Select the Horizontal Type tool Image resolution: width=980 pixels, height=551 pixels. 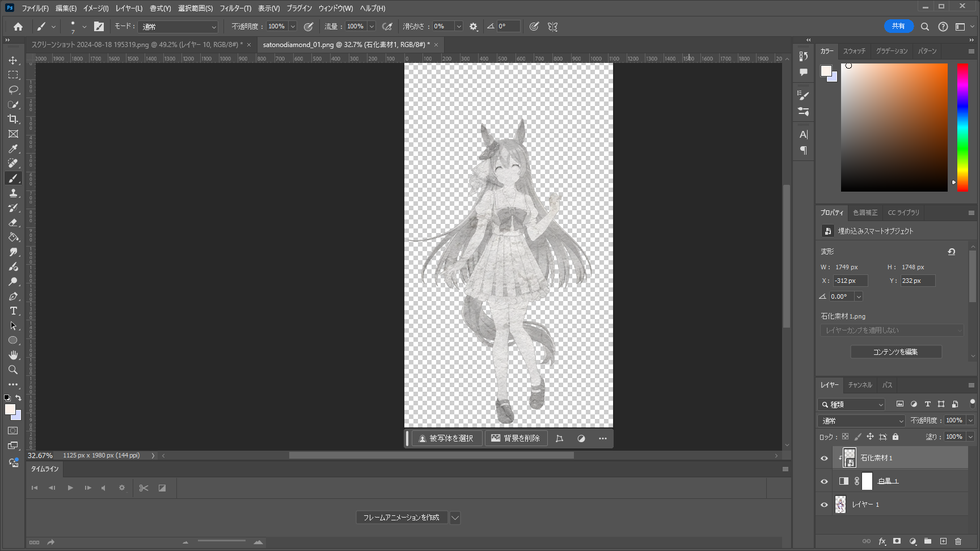pos(13,311)
